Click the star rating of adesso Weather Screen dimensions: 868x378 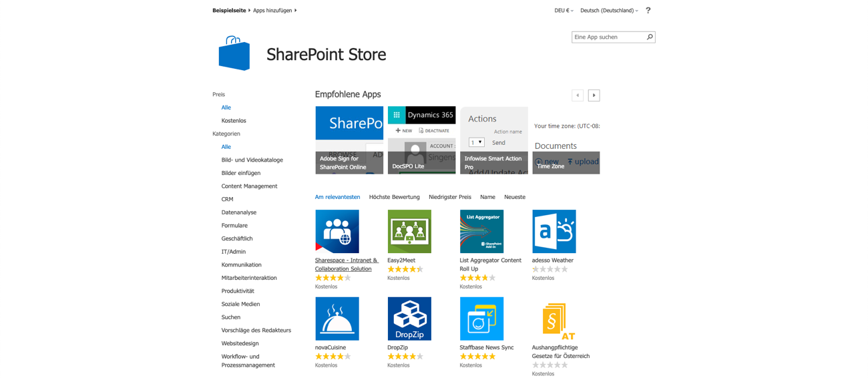[x=550, y=269]
